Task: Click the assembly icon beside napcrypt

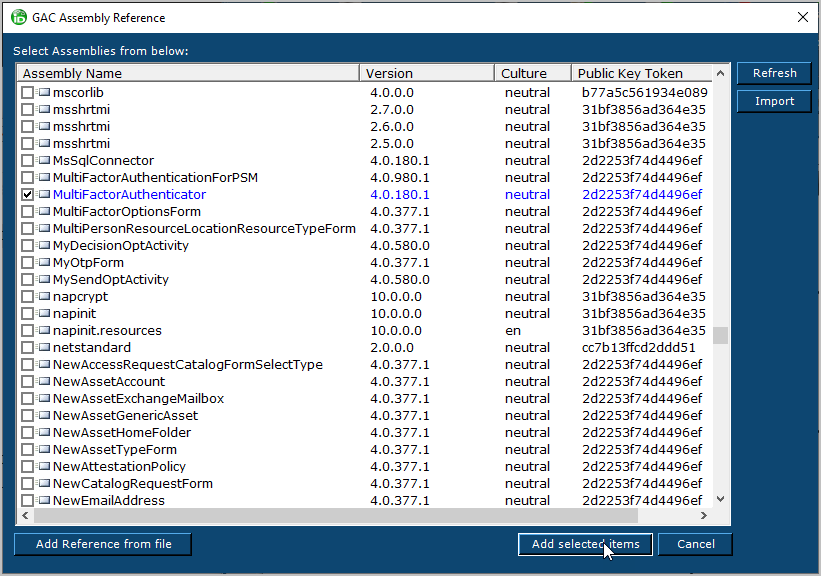Action: pos(43,297)
